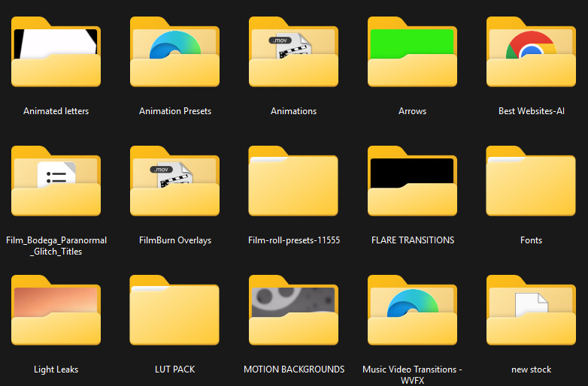Click the Music Video Transitions - WVFX folder icon
The height and width of the screenshot is (386, 588).
412,310
